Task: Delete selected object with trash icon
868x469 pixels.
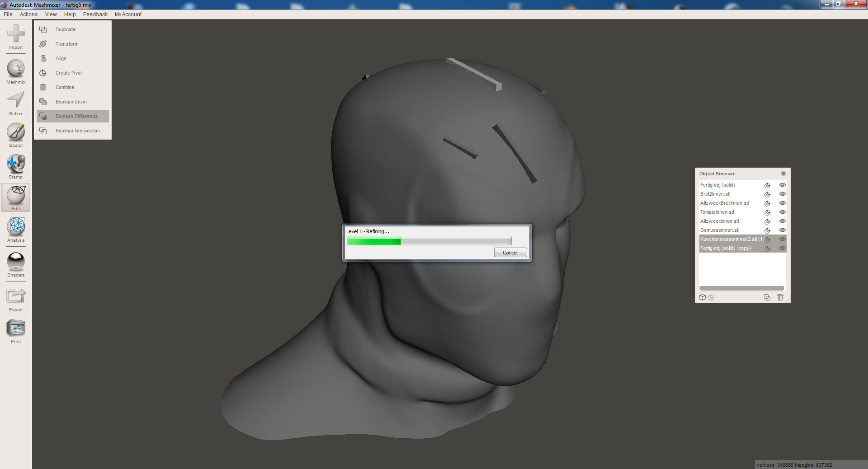Action: coord(780,297)
